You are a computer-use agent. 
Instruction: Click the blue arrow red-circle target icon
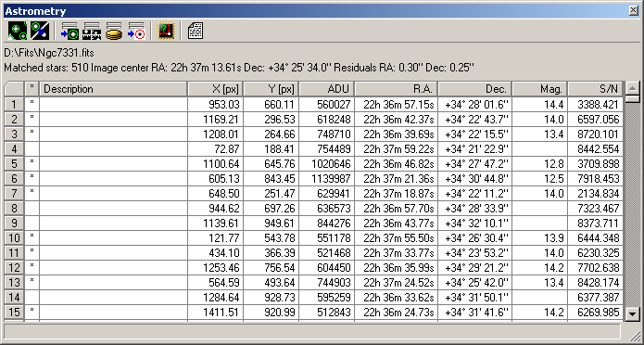[136, 31]
